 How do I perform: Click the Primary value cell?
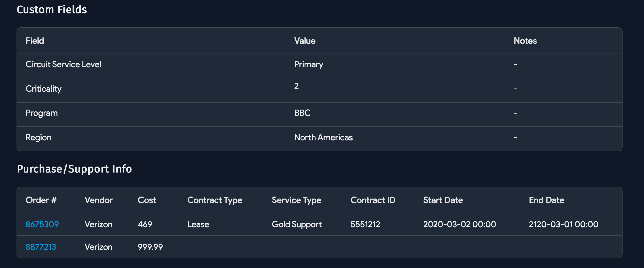[309, 64]
